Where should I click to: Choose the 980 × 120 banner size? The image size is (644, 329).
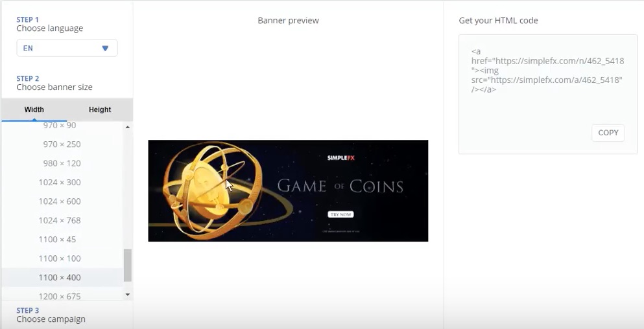[62, 163]
